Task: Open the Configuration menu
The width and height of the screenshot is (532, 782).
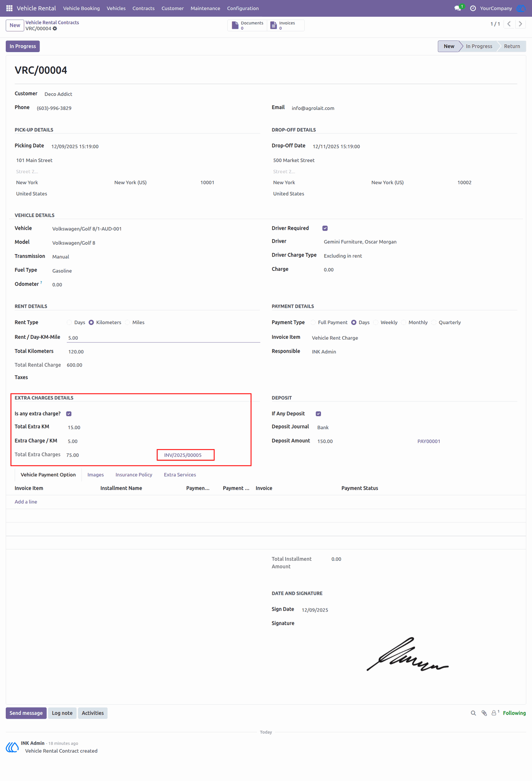Action: tap(243, 8)
